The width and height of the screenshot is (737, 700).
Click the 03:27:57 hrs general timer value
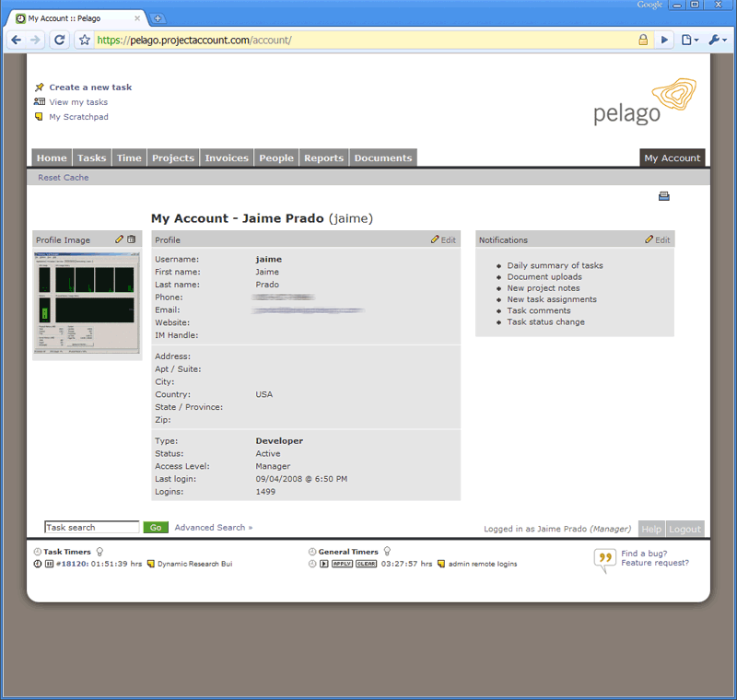tap(406, 564)
